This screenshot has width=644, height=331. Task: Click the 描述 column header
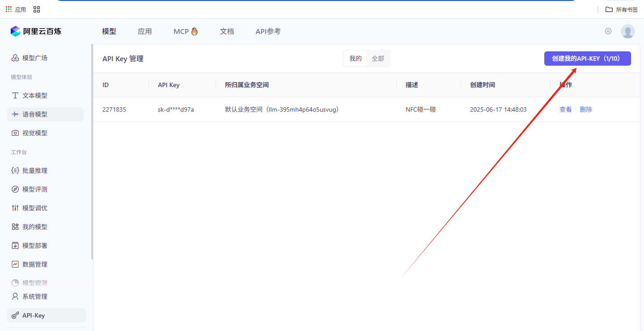click(x=412, y=85)
